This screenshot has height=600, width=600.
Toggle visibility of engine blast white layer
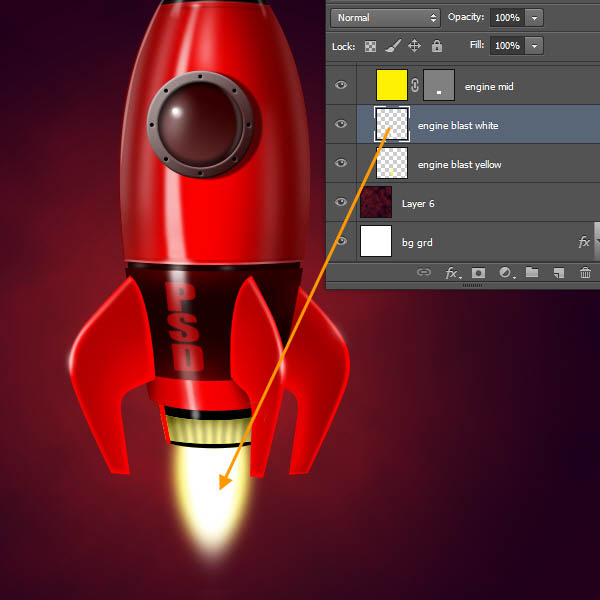(x=341, y=125)
